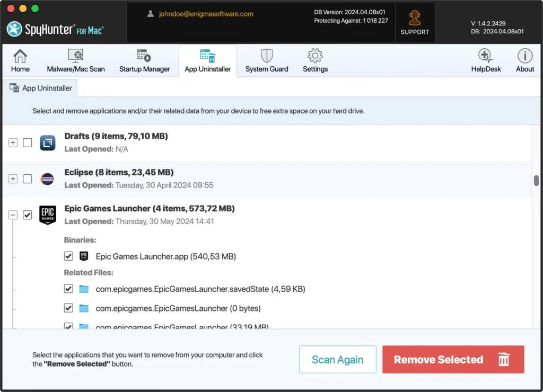Uncheck the Epic Games Launcher.app binary checkbox
Viewport: 543px width, 392px height.
pyautogui.click(x=68, y=256)
